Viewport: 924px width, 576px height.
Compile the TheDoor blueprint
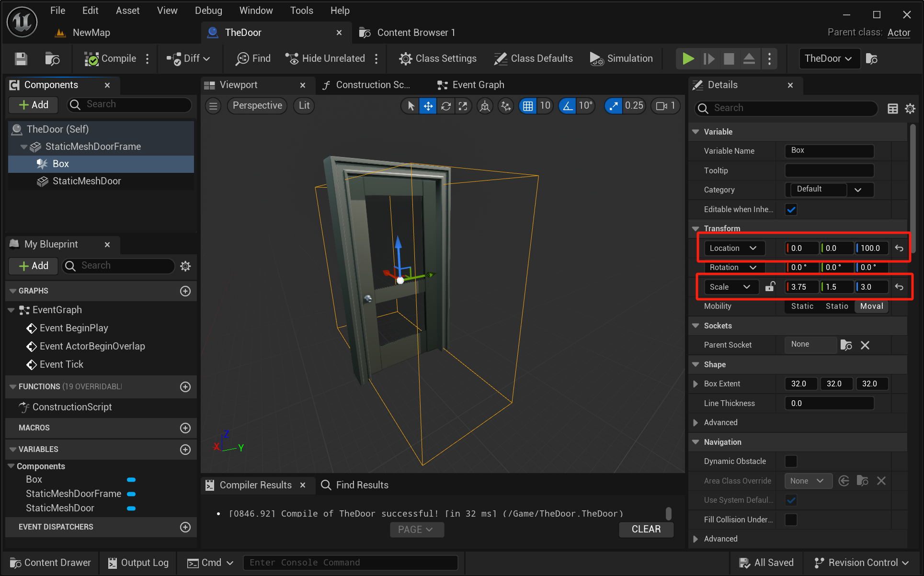pyautogui.click(x=111, y=58)
